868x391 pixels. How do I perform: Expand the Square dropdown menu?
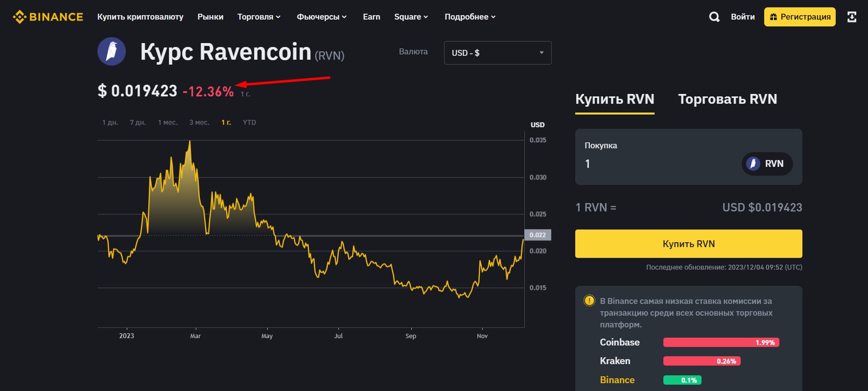pos(411,17)
